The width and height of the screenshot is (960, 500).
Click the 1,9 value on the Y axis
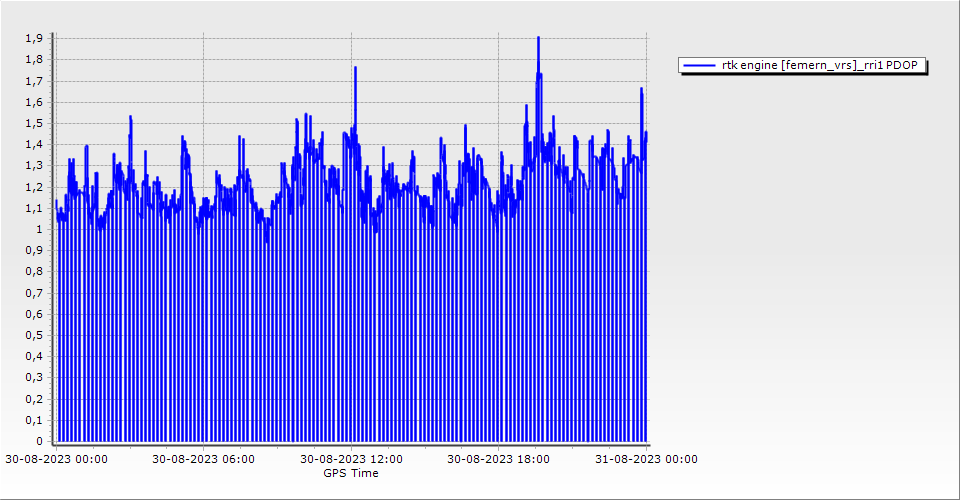[34, 38]
